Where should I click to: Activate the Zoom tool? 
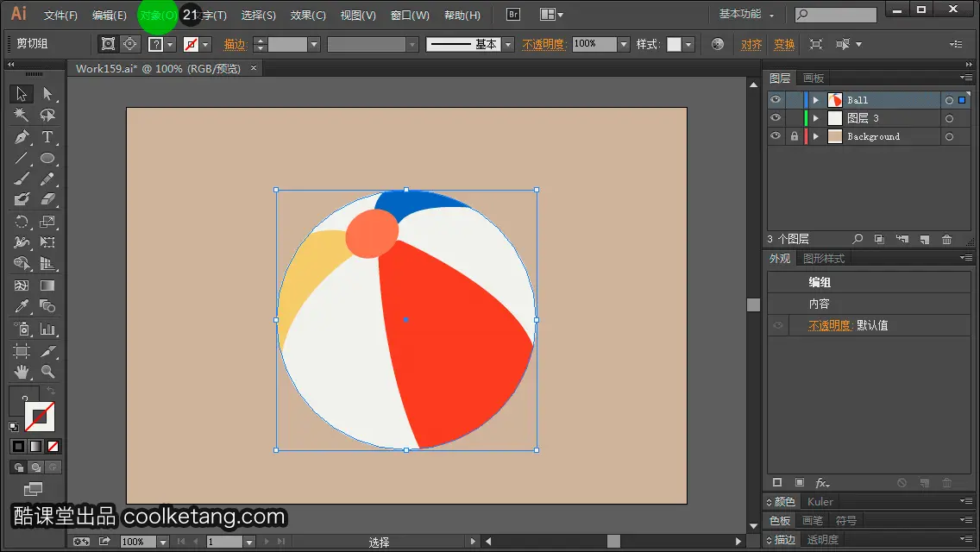click(47, 372)
